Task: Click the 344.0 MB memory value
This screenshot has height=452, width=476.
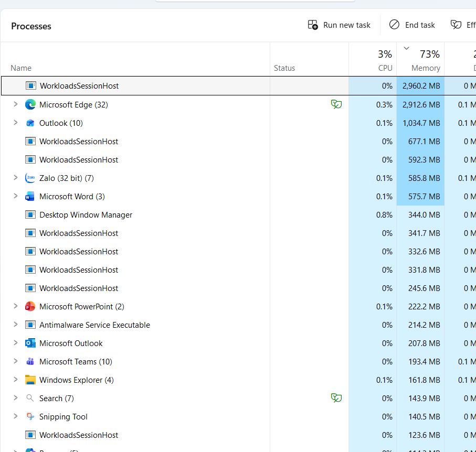Action: click(424, 215)
